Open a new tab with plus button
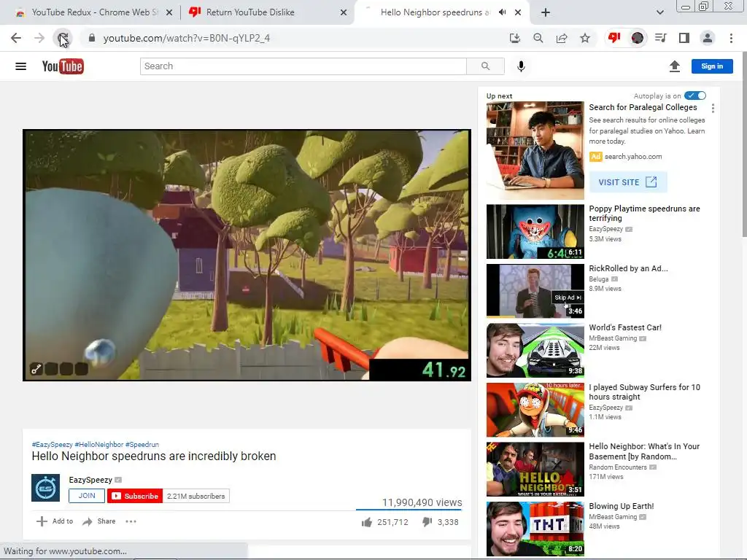This screenshot has width=747, height=560. coord(546,12)
